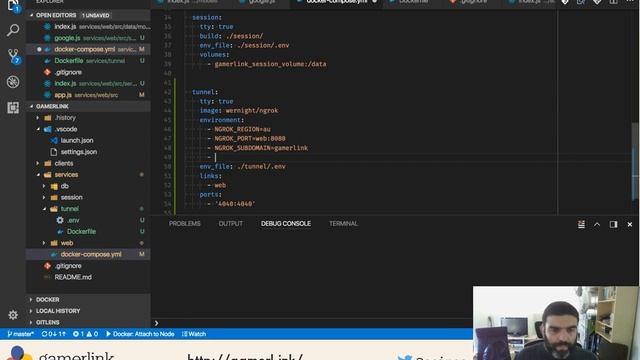The width and height of the screenshot is (640, 360).
Task: Open app.js in open editors
Action: [88, 95]
